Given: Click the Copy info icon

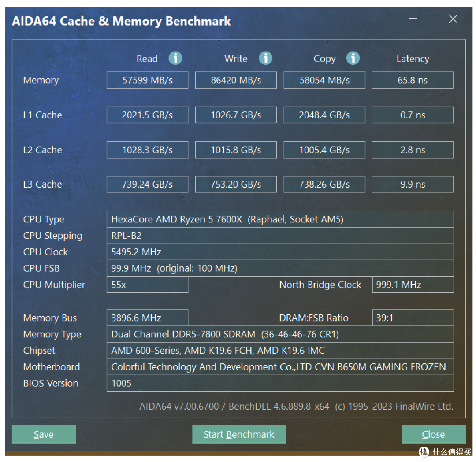Looking at the screenshot, I should click(353, 58).
